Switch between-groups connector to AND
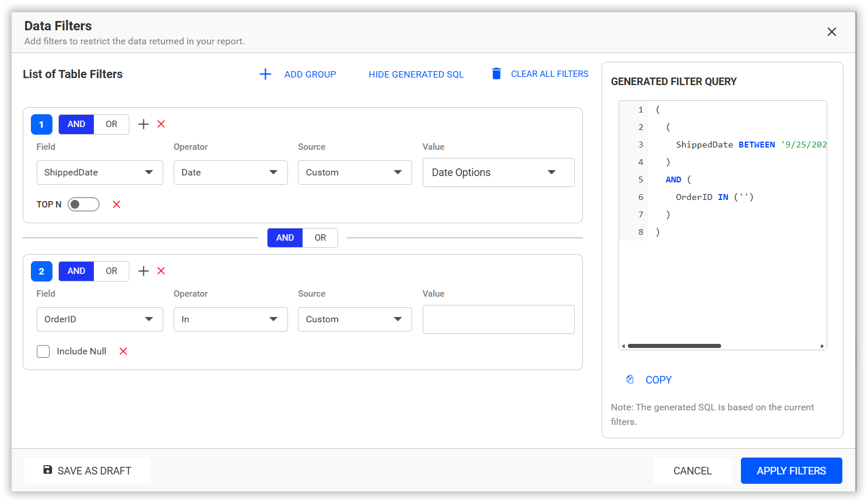Viewport: 868px width, 503px height. [285, 238]
